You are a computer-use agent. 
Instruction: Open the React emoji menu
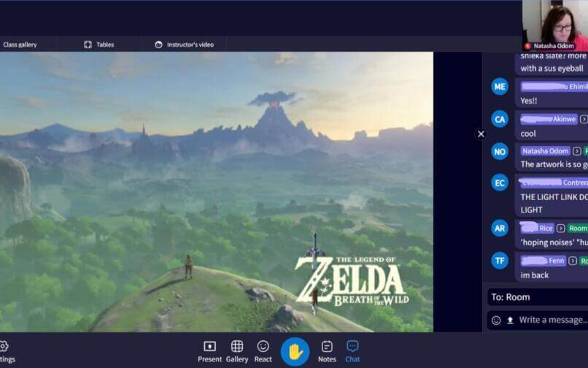coord(263,351)
